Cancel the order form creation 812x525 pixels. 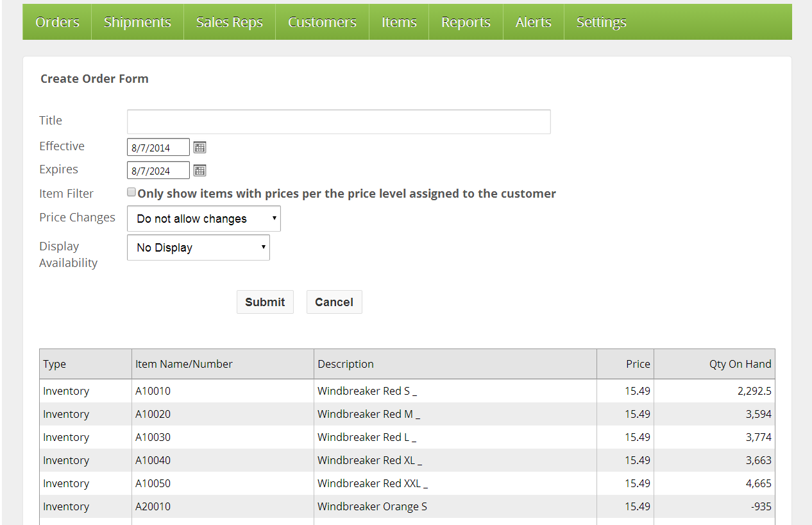[334, 302]
